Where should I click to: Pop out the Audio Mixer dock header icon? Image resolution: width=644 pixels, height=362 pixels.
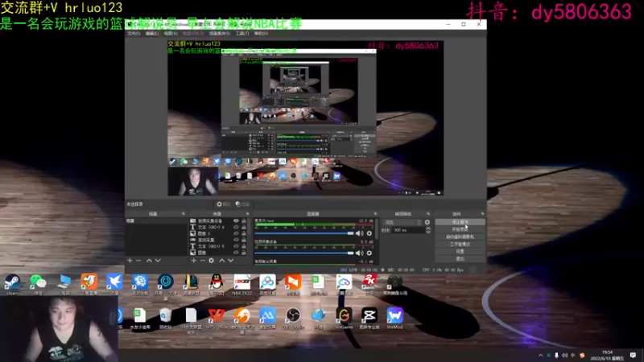click(x=375, y=214)
